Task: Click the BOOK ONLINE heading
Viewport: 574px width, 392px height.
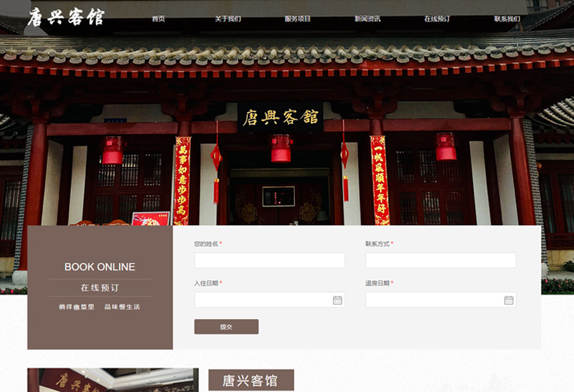Action: click(x=100, y=267)
